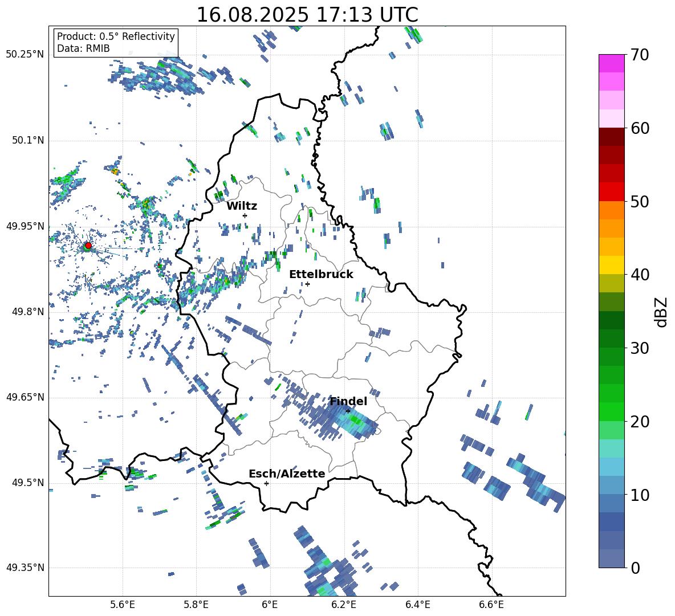Click the 49.5°N latitude label
The height and width of the screenshot is (616, 675).
pyautogui.click(x=28, y=482)
